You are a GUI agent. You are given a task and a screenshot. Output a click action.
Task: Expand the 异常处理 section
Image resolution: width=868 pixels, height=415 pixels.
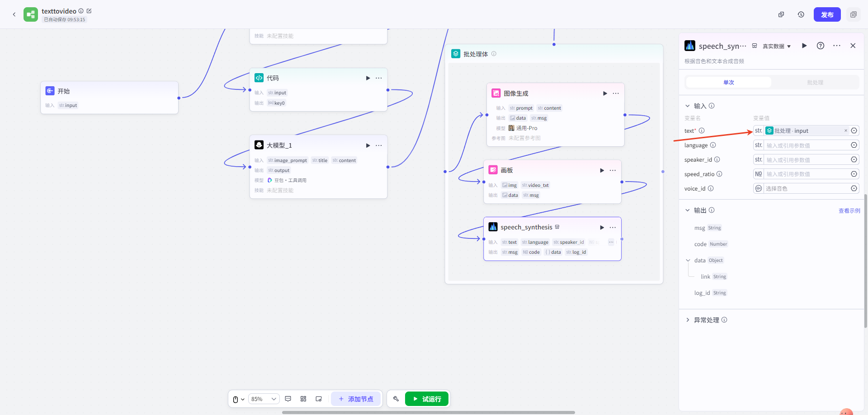pos(688,320)
